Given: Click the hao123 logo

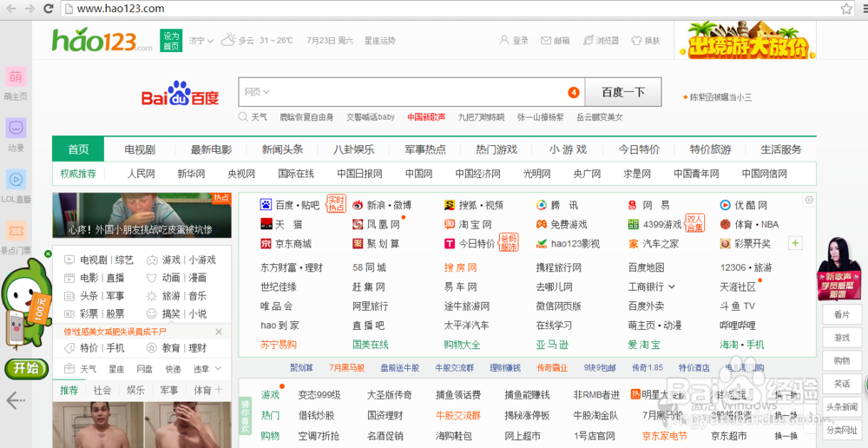Looking at the screenshot, I should point(102,40).
